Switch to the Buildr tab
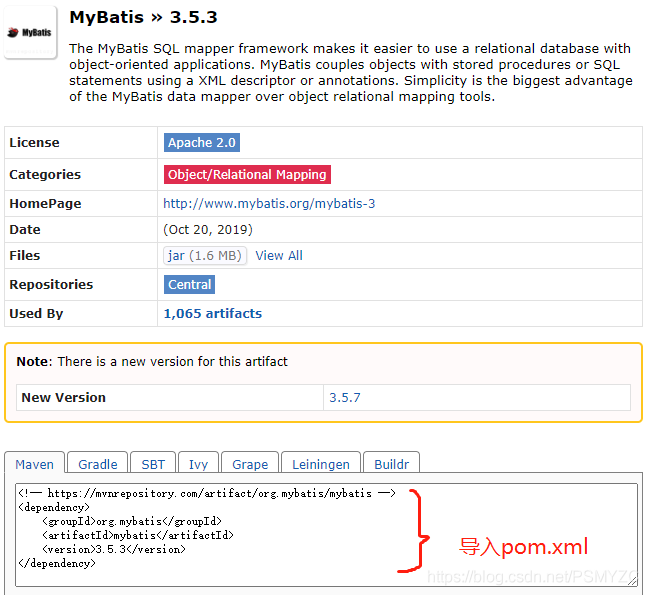Image resolution: width=648 pixels, height=595 pixels. pyautogui.click(x=391, y=464)
